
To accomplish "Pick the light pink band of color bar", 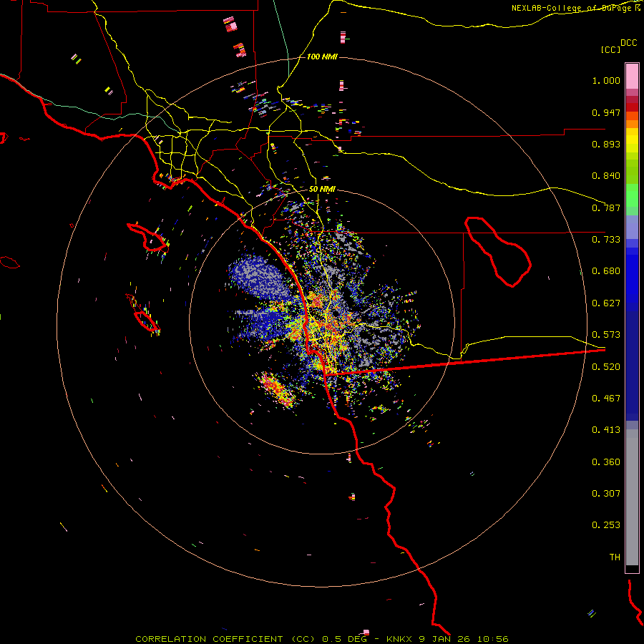I will coord(632,77).
